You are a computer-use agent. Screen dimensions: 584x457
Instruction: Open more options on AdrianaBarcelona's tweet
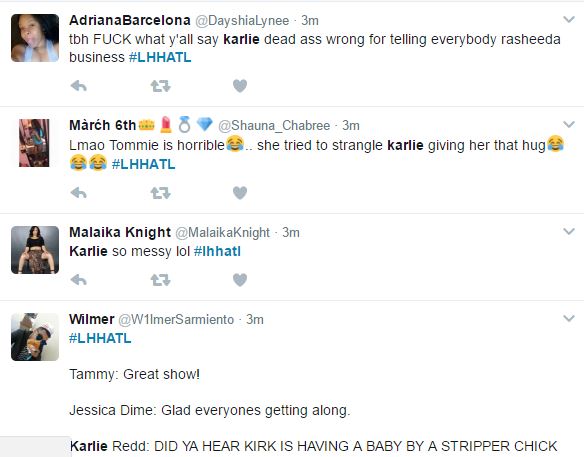(x=569, y=19)
